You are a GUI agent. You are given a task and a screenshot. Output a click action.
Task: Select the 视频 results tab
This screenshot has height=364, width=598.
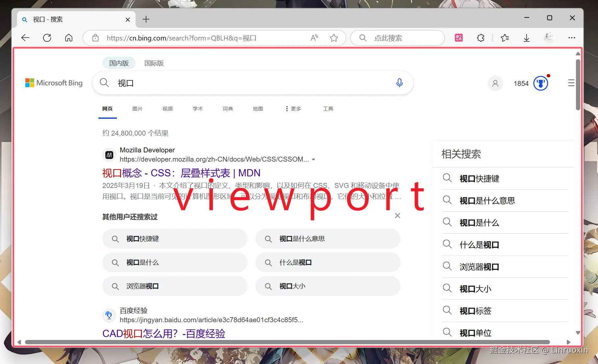168,109
